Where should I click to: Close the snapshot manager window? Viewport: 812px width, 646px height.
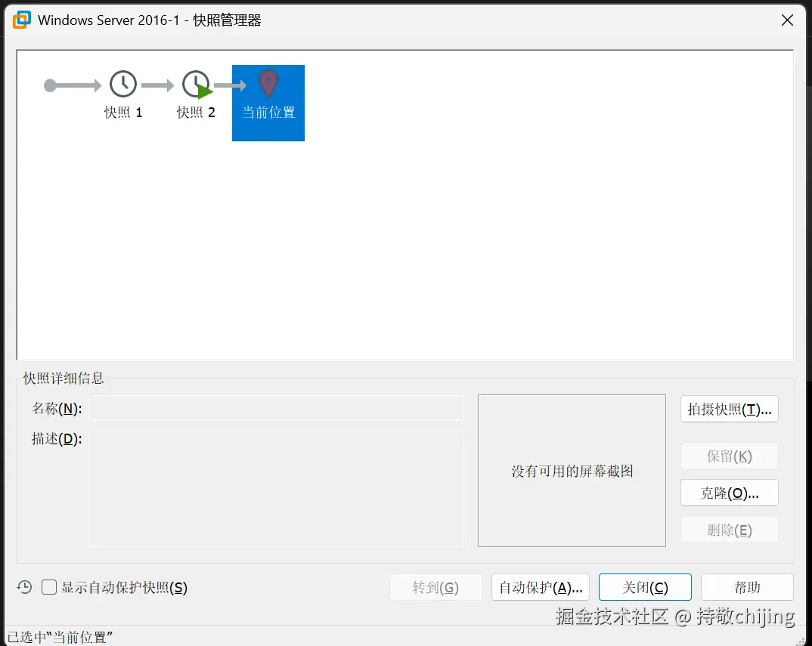[787, 20]
